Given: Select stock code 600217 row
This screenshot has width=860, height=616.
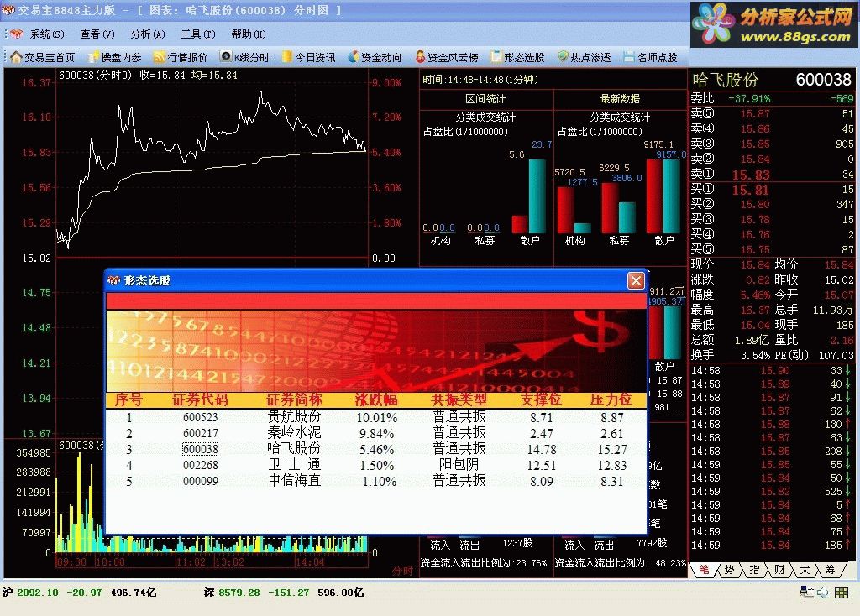Looking at the screenshot, I should click(375, 434).
